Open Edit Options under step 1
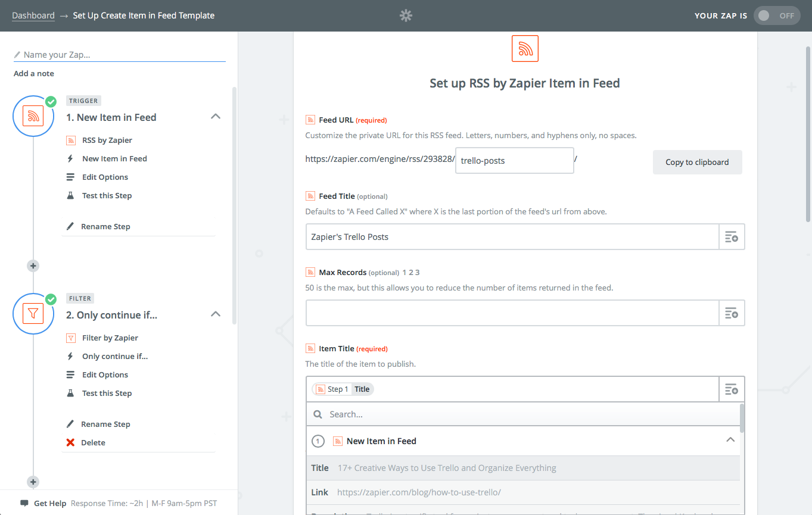Viewport: 812px width, 515px height. pyautogui.click(x=105, y=177)
